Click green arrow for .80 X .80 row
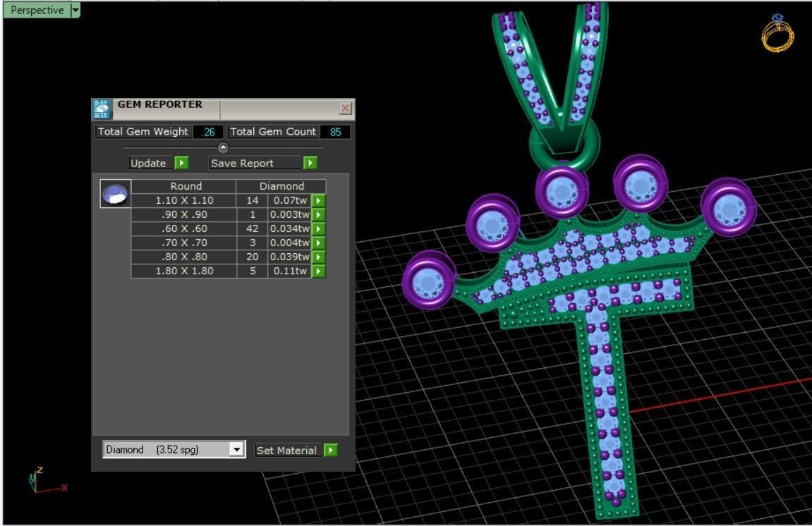The image size is (812, 526). [318, 257]
